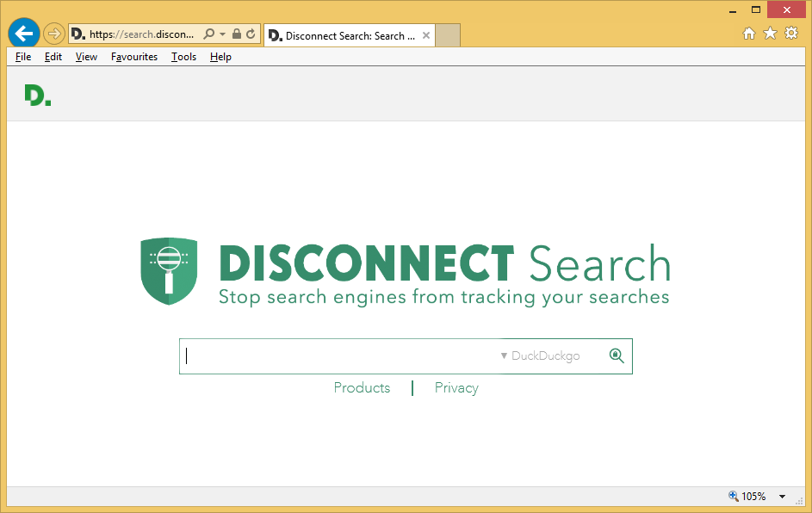Open the Favourites menu
The image size is (812, 513).
click(134, 56)
